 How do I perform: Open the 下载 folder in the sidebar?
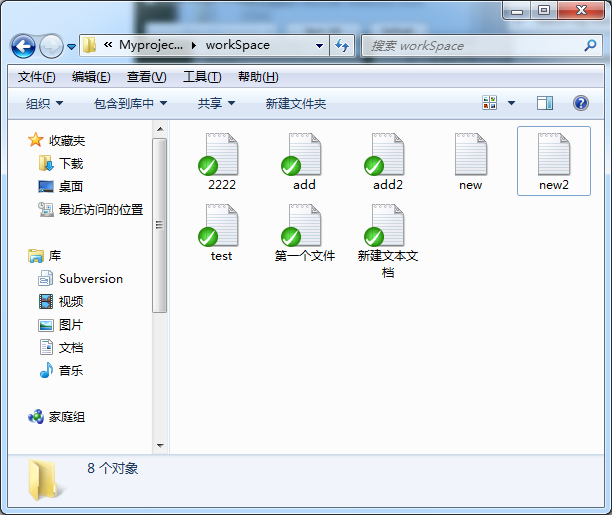click(x=61, y=163)
